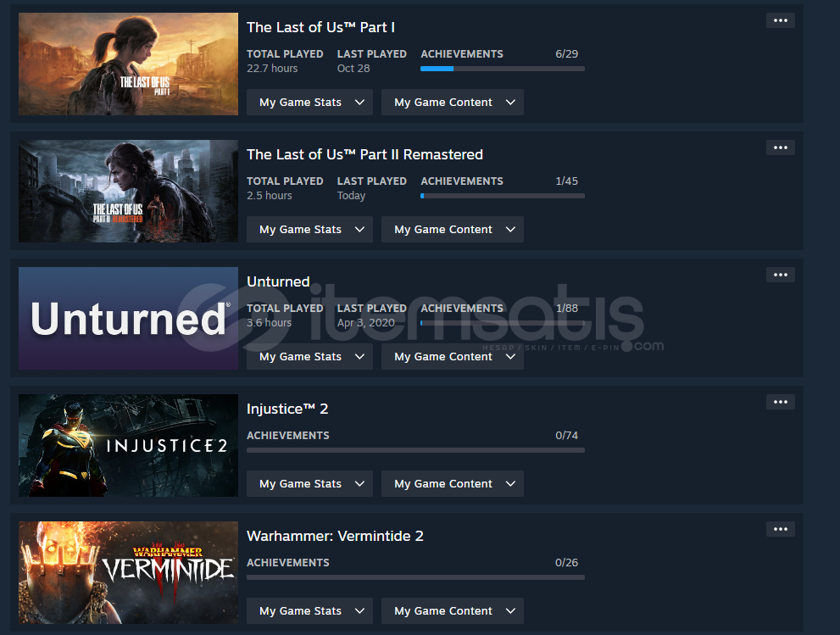Click Injustice 2 achievements progress bar
The image size is (840, 635).
415,450
